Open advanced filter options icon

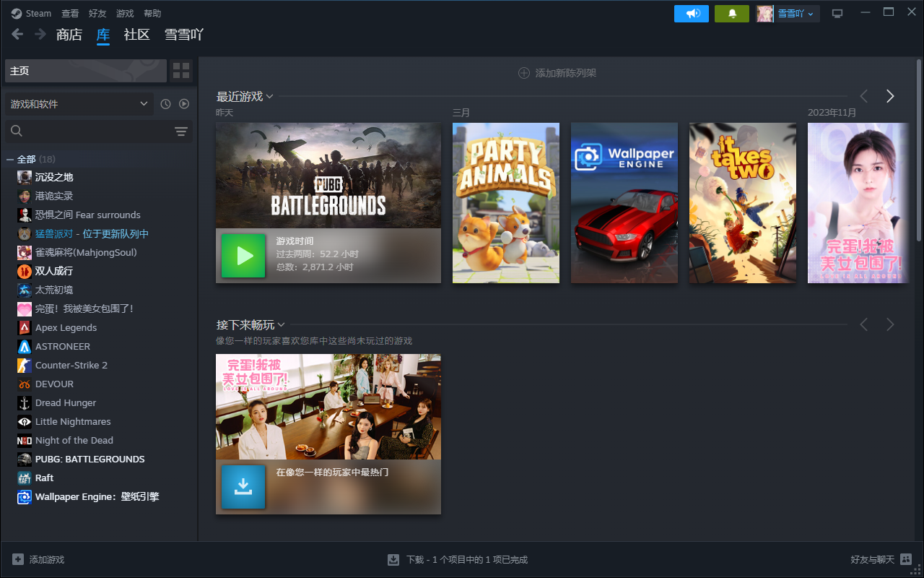coord(181,131)
